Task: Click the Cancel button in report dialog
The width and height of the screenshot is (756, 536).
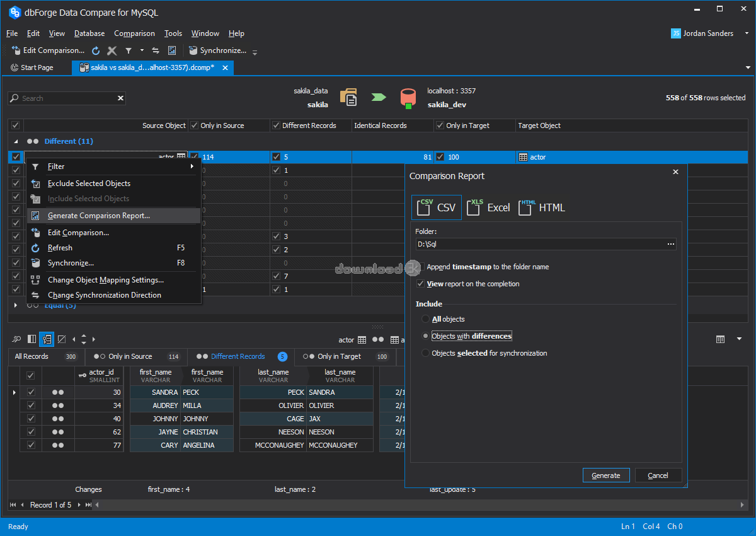Action: (658, 475)
